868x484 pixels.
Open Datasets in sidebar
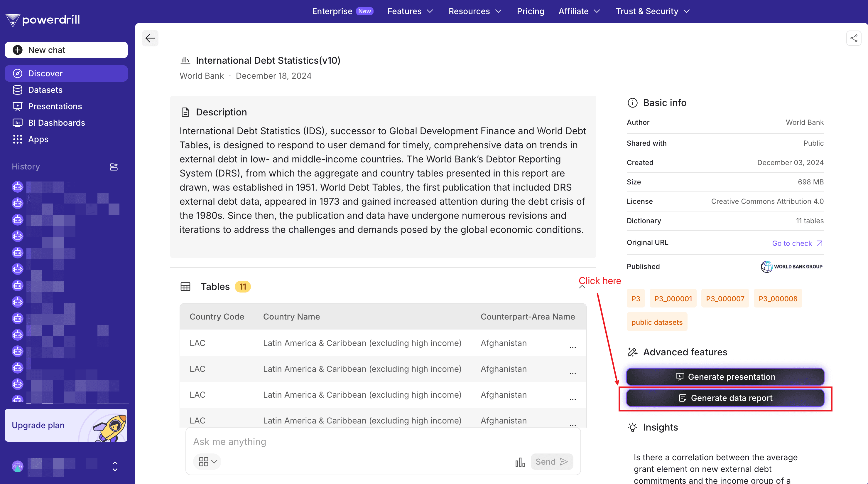tap(45, 90)
